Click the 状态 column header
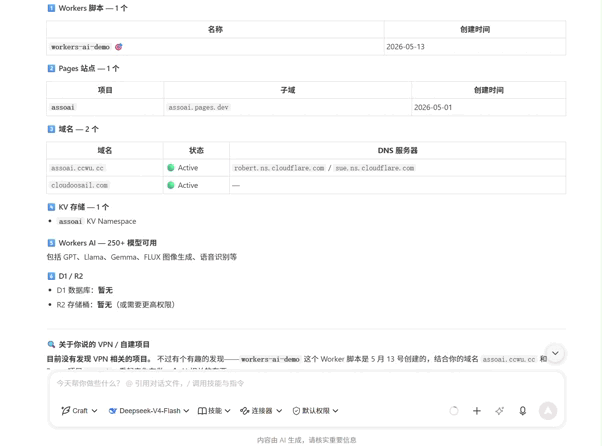 (x=196, y=150)
